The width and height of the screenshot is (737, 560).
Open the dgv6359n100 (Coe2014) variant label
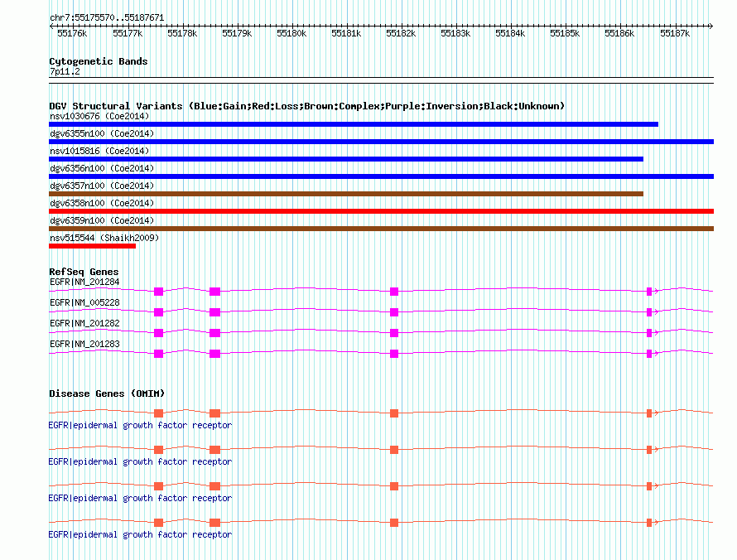[102, 220]
